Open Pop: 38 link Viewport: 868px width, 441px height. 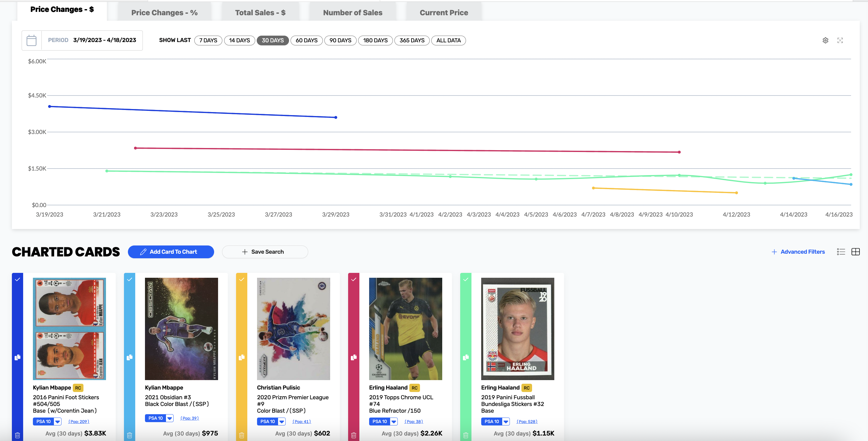(x=414, y=422)
